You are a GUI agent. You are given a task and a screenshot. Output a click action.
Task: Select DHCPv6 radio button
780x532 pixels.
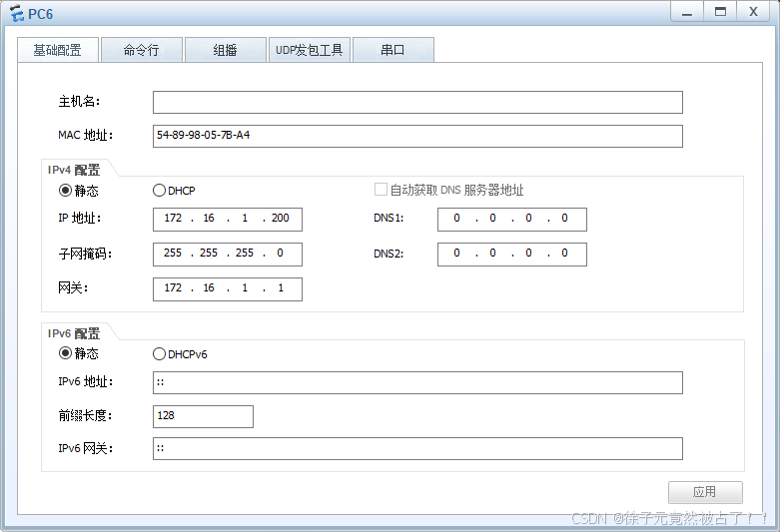(159, 353)
